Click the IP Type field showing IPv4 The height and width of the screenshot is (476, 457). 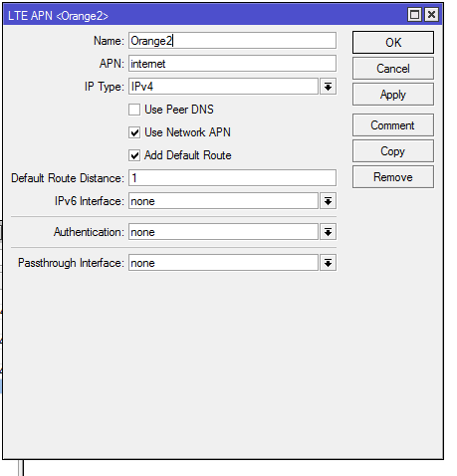pos(223,87)
